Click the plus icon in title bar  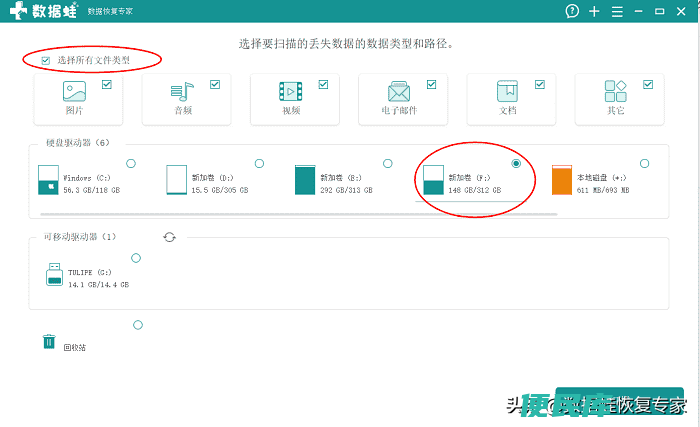[594, 12]
